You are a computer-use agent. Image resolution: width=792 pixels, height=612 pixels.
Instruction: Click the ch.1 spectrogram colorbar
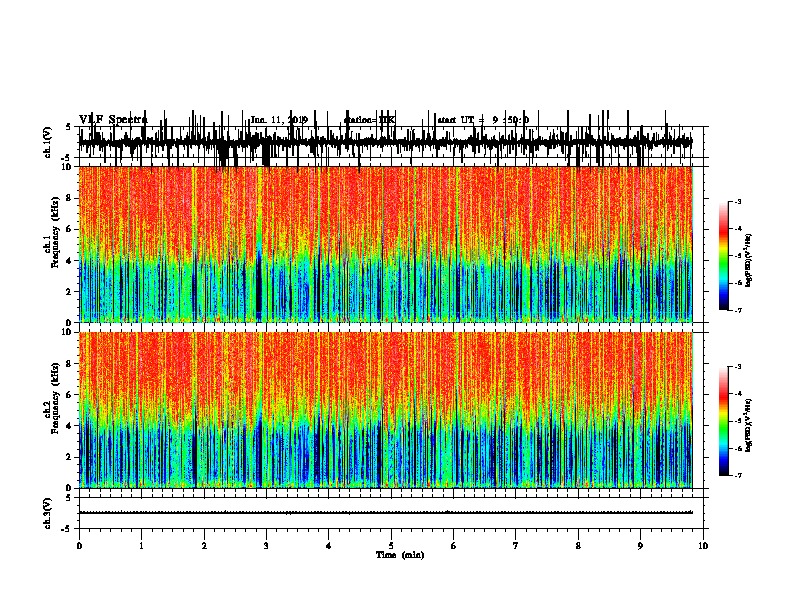[x=723, y=256]
